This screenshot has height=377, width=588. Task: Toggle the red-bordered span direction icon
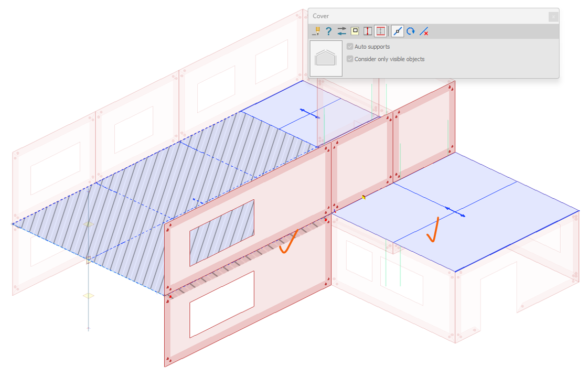coord(380,31)
